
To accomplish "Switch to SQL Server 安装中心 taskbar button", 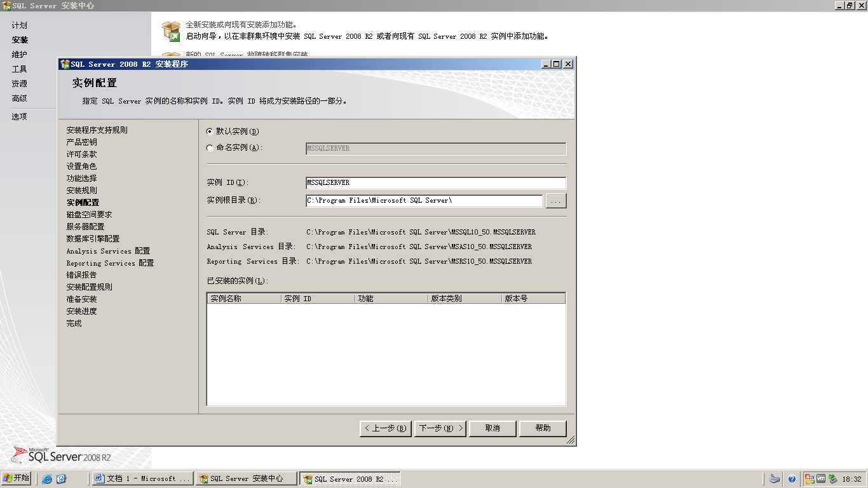I will coord(247,478).
